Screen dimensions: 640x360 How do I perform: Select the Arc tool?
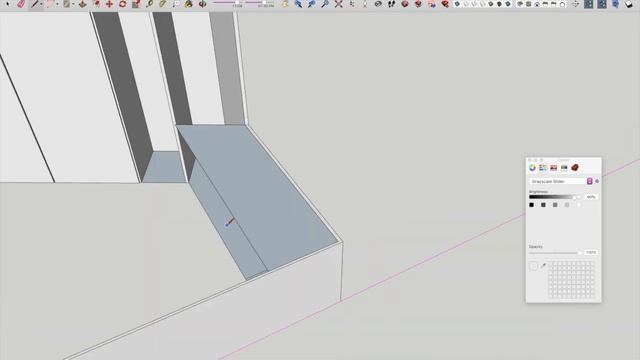coord(49,4)
